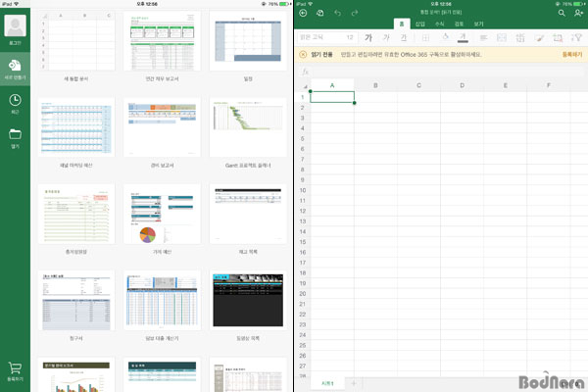This screenshot has height=392, width=588.
Task: Choose the dark video list template
Action: (248, 301)
